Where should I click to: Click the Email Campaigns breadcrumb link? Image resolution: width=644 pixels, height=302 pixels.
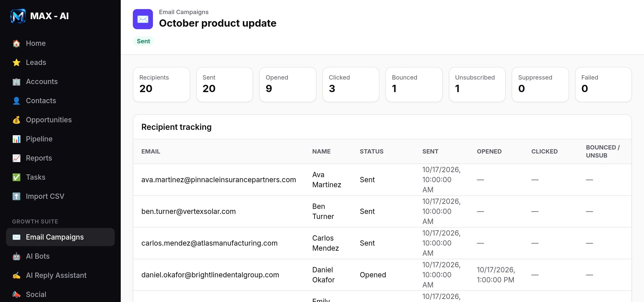click(184, 12)
